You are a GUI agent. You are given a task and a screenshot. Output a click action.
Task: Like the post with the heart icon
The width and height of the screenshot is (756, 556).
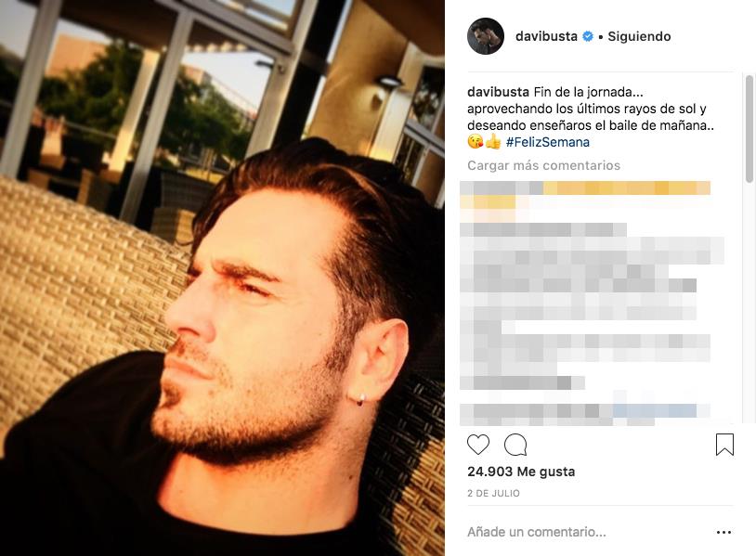(478, 445)
